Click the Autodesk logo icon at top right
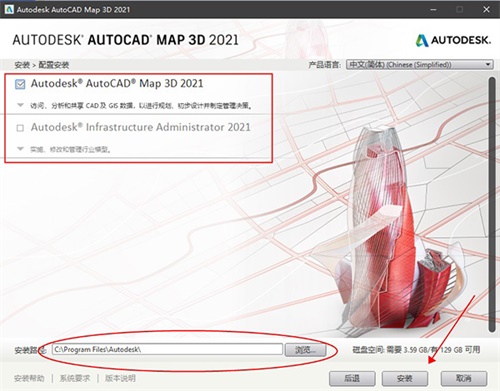The image size is (500, 391). 422,40
